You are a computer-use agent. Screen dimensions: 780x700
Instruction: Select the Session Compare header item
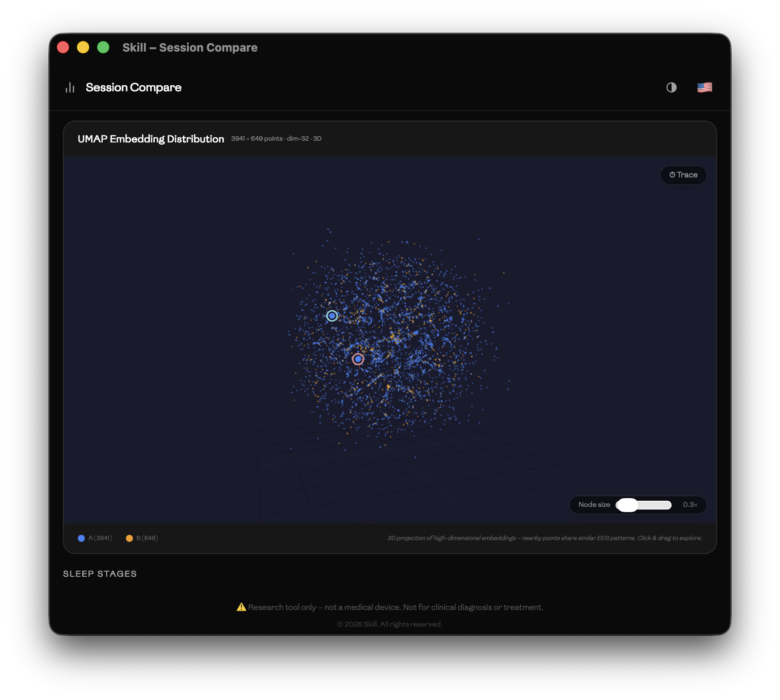134,87
